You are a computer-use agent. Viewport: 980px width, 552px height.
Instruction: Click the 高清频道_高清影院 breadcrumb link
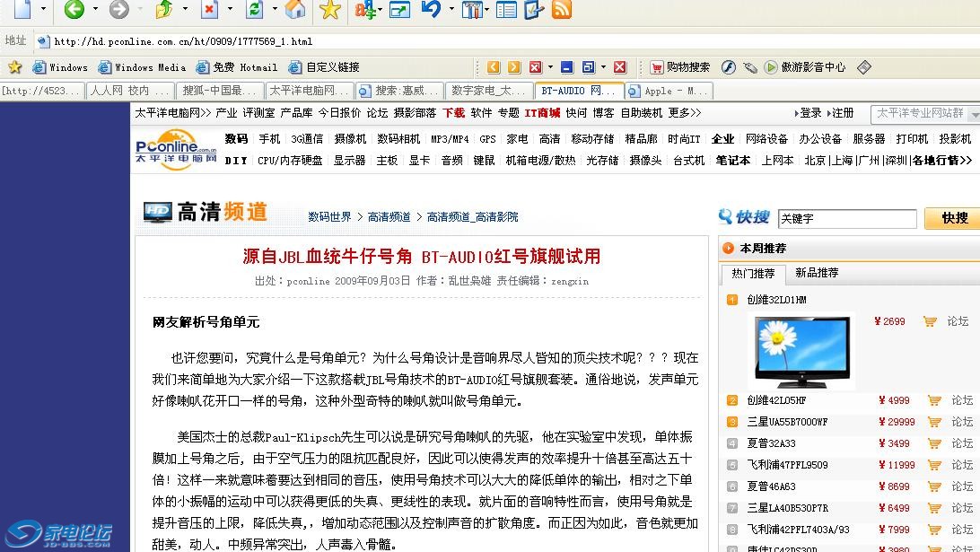(x=472, y=217)
